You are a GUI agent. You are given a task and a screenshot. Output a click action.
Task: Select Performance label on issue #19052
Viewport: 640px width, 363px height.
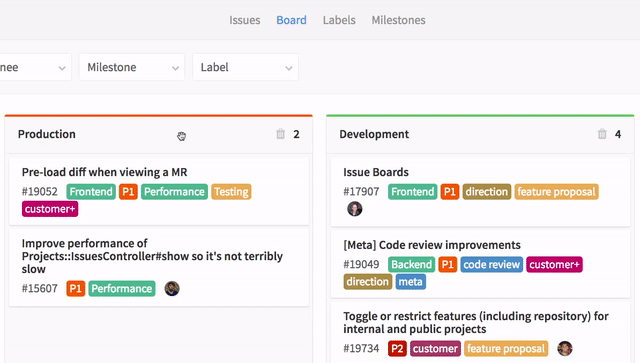pos(174,192)
